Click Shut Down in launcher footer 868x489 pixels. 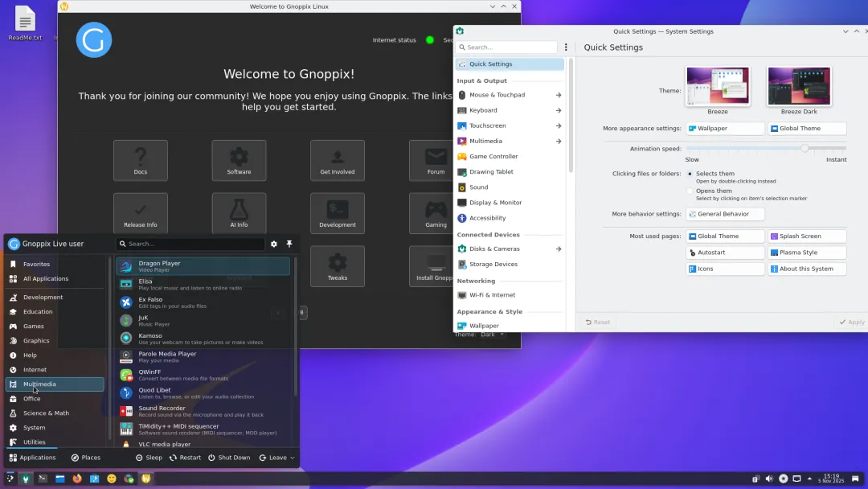pyautogui.click(x=229, y=458)
